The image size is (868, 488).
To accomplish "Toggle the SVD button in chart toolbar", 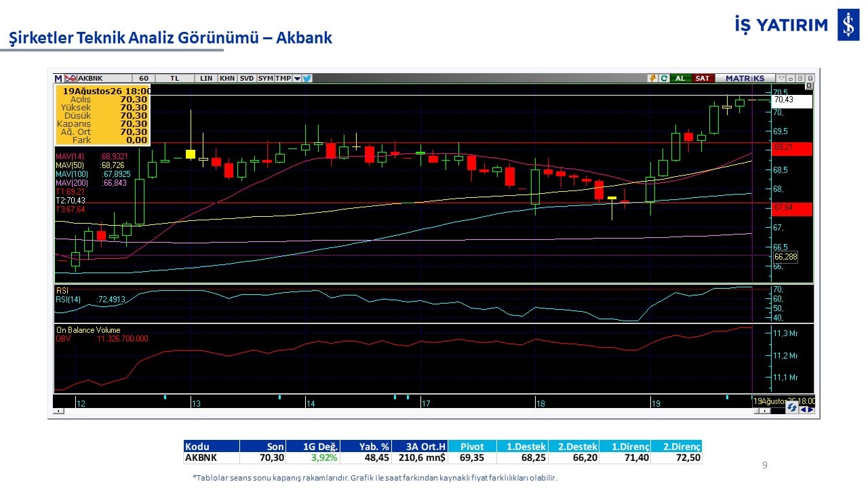I will pyautogui.click(x=247, y=78).
